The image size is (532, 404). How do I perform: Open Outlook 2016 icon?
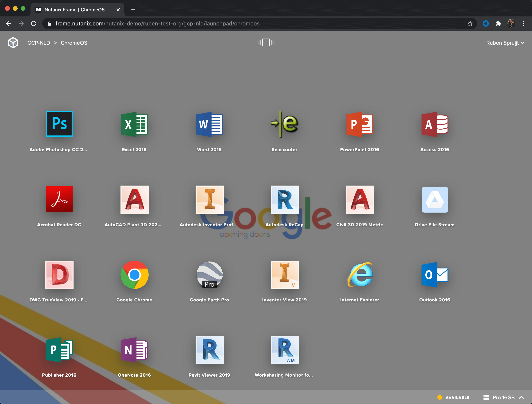tap(435, 275)
